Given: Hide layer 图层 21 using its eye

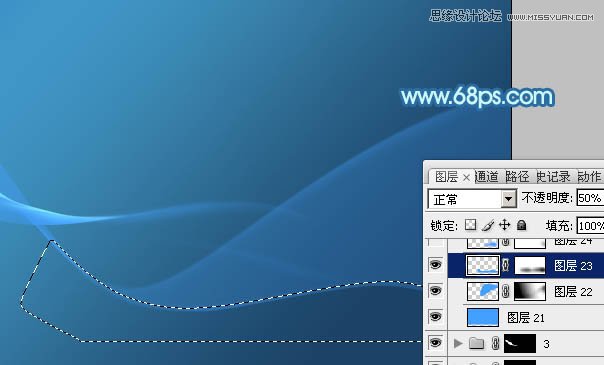Looking at the screenshot, I should [x=435, y=316].
